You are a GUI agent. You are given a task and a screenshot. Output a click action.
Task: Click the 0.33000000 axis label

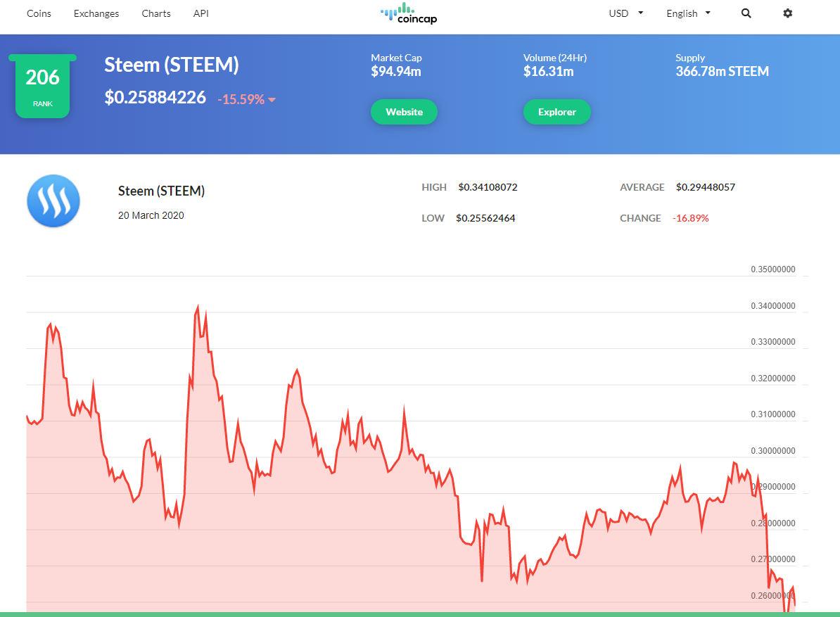click(773, 342)
